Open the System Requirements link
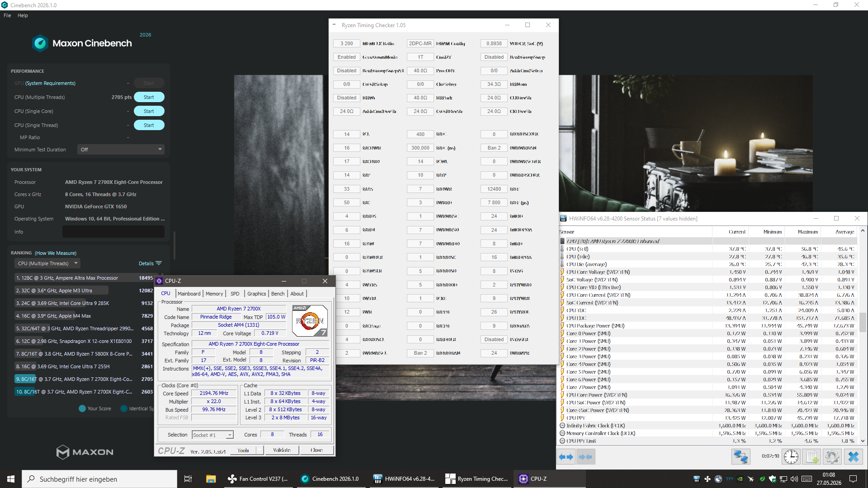Viewport: 868px width, 488px height. [x=50, y=83]
